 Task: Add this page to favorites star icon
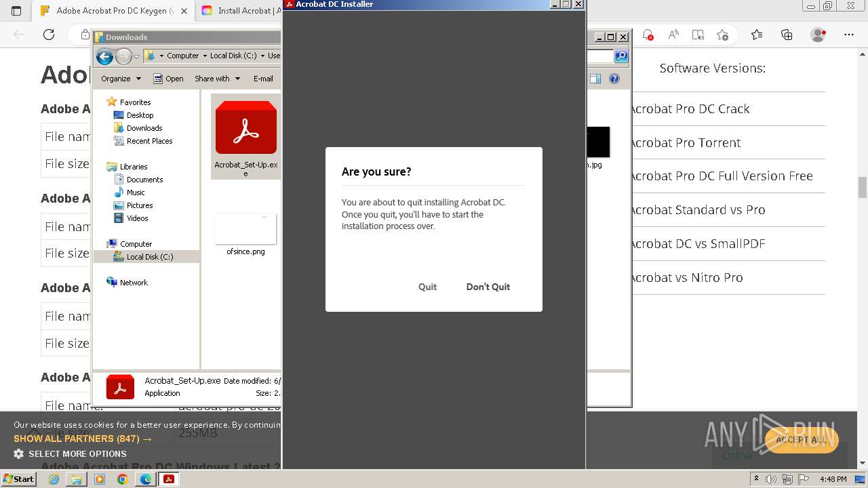[722, 35]
